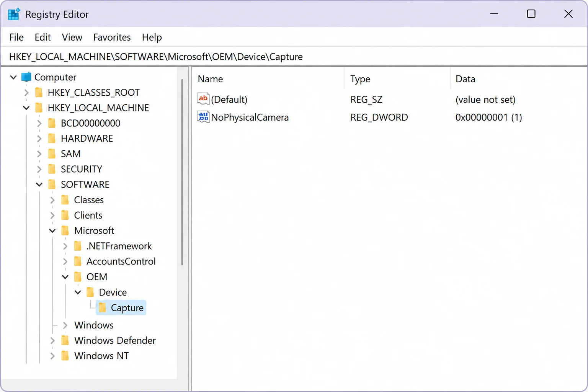
Task: Click the DWORD binary icon beside NoPhysicalCamera
Action: [x=203, y=117]
